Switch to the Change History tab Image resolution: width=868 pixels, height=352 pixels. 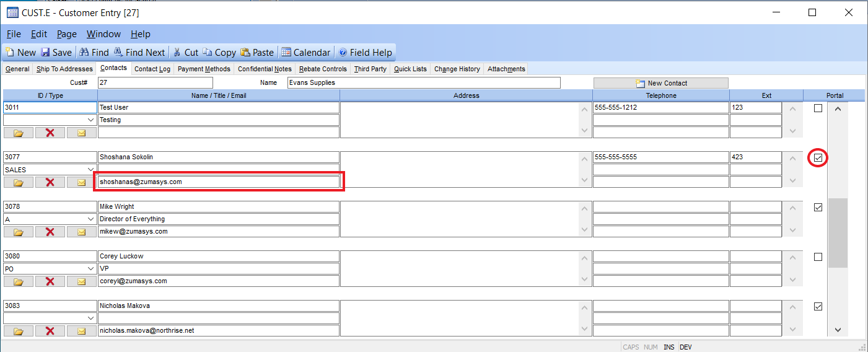[x=457, y=69]
